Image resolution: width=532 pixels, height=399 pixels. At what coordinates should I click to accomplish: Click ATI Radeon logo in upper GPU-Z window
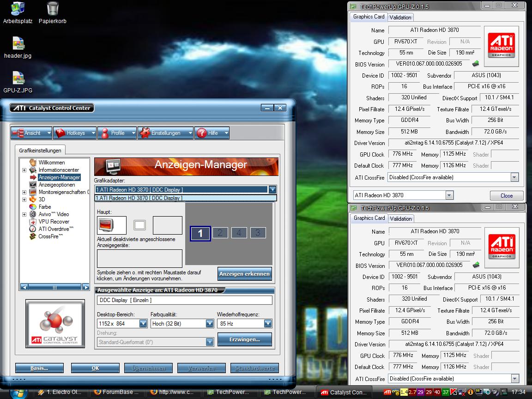pyautogui.click(x=501, y=46)
